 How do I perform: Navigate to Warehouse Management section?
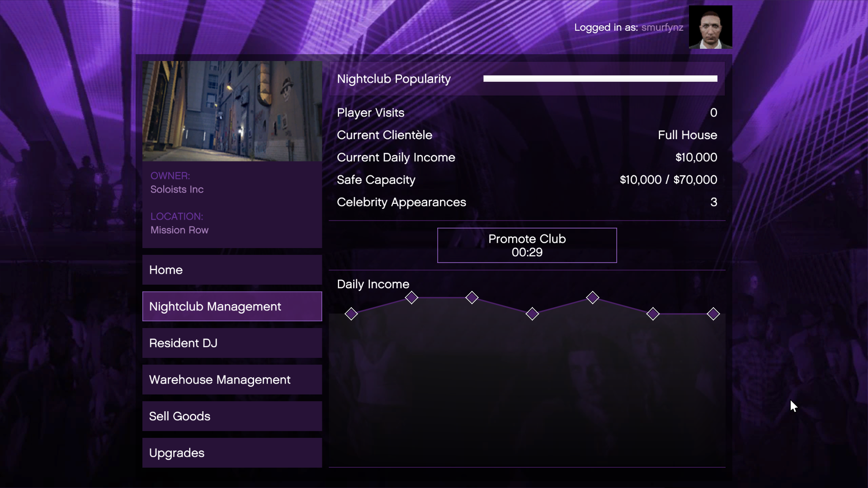(x=232, y=380)
